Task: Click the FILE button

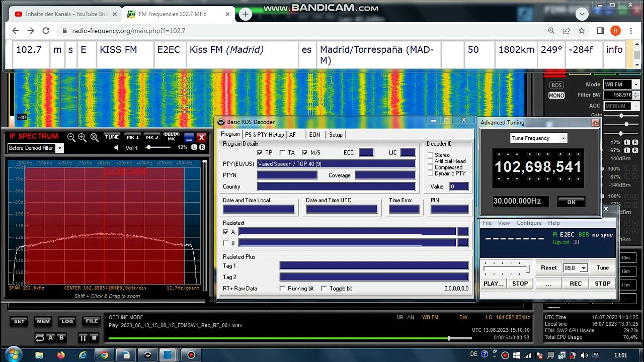Action: pyautogui.click(x=92, y=321)
